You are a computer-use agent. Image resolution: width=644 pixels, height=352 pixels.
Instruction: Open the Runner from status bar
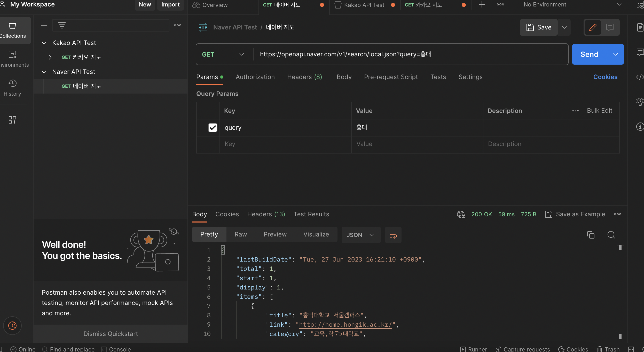pos(474,349)
